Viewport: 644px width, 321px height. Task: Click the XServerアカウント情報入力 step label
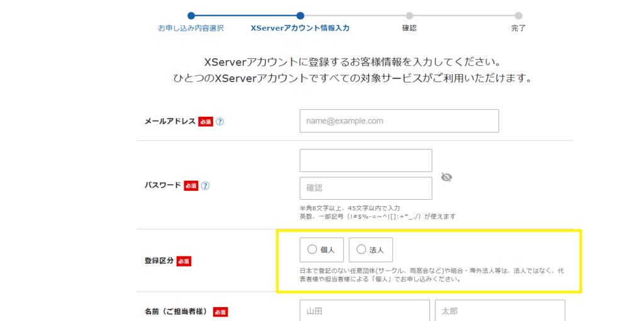(x=300, y=28)
